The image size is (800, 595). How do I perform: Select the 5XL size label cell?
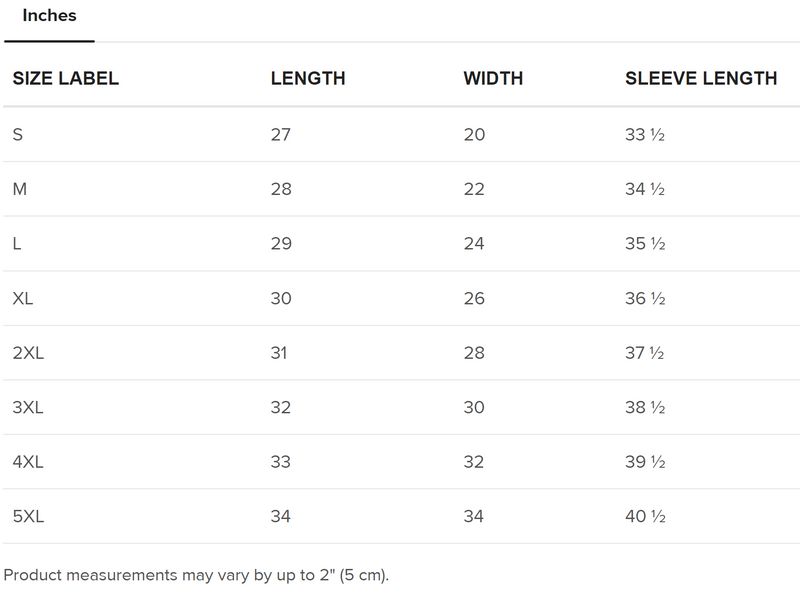pos(28,517)
